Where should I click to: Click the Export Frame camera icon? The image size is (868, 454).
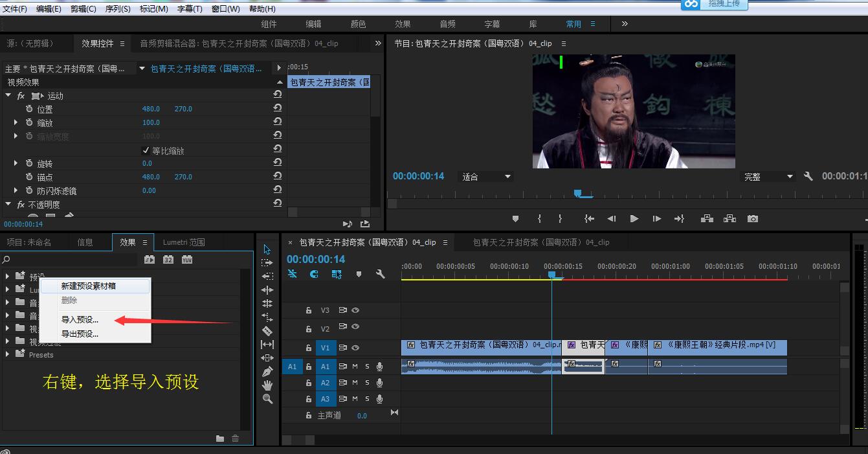point(752,219)
